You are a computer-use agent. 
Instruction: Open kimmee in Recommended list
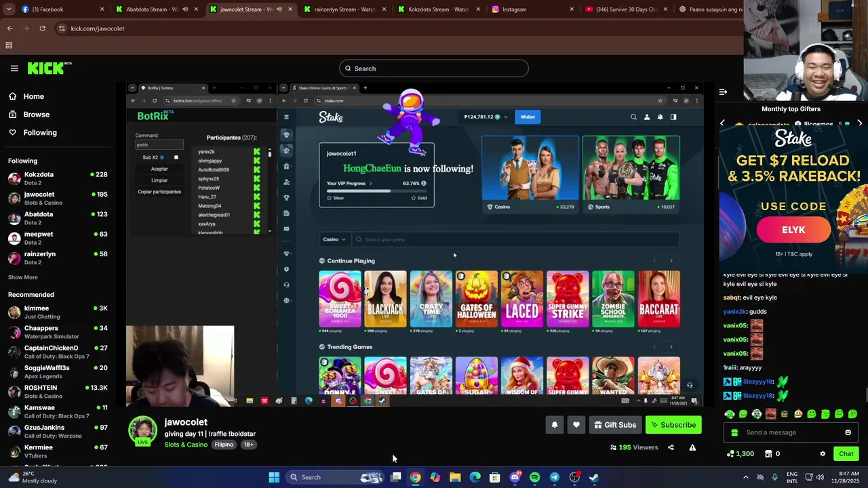click(58, 312)
